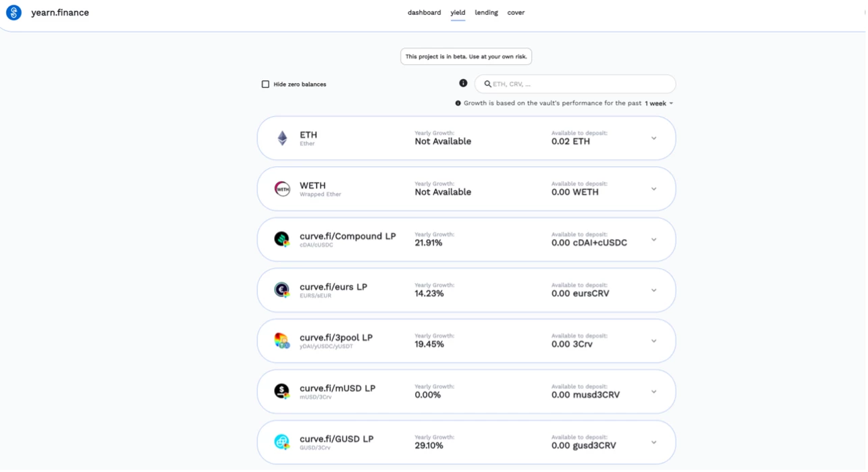Click the 0.00 gusd3CRV available amount
Viewport: 868px width, 472px height.
pos(584,446)
